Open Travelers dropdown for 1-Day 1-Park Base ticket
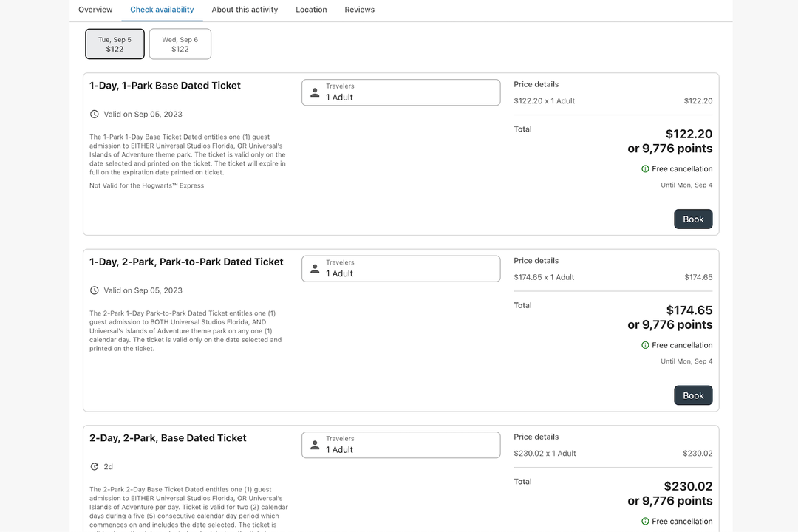Screen dimensions: 798x532 [x=400, y=92]
